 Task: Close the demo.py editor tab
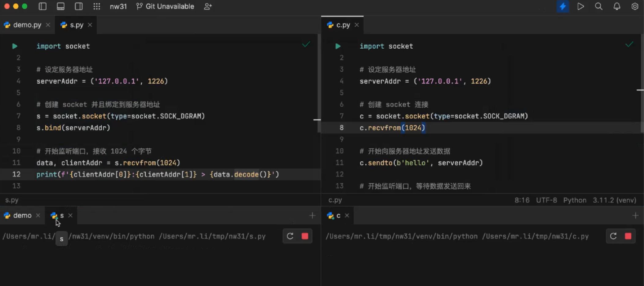48,25
